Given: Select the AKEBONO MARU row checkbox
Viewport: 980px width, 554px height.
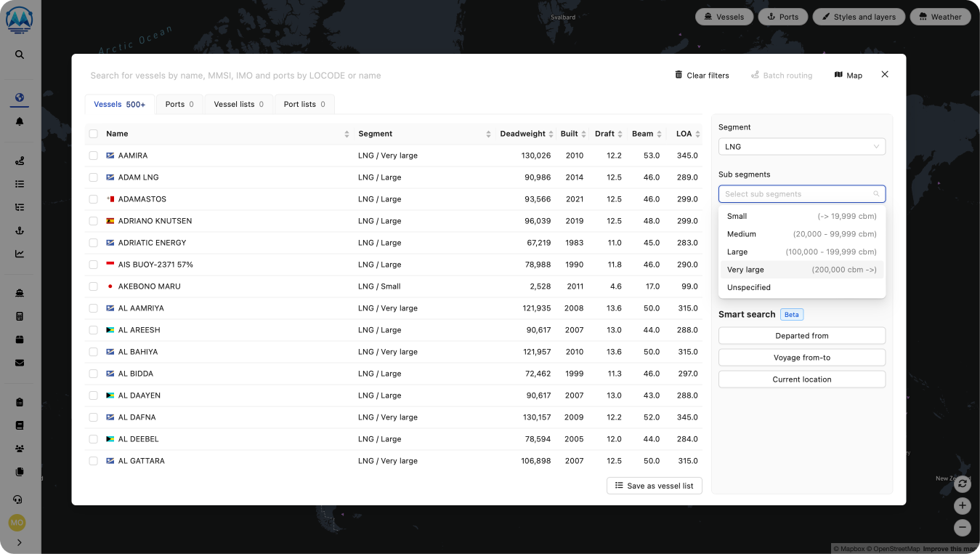Looking at the screenshot, I should [93, 286].
